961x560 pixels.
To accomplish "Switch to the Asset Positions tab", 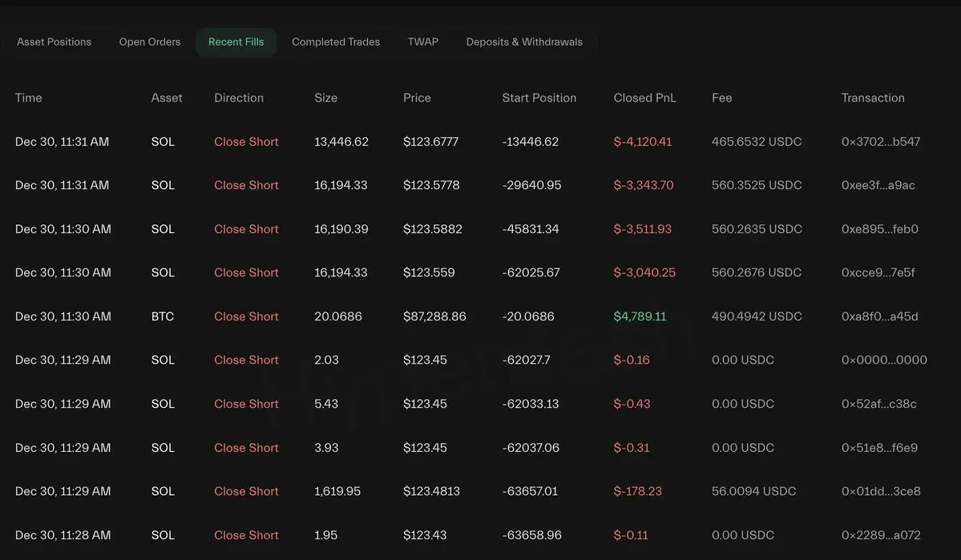I will pyautogui.click(x=54, y=42).
